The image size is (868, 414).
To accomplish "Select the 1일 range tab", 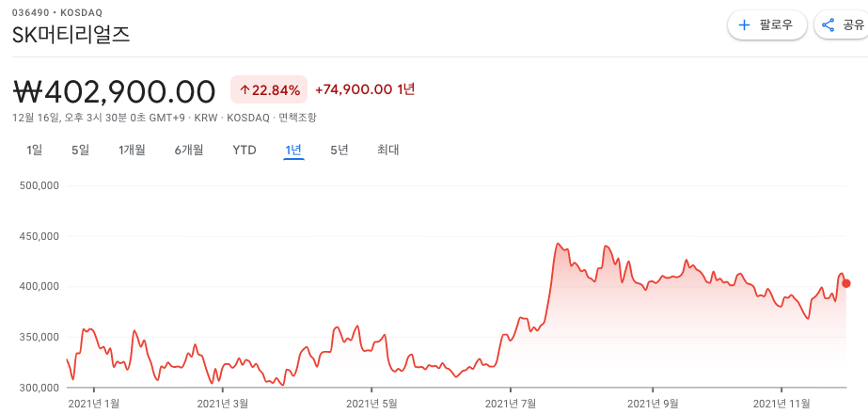I will click(x=34, y=150).
